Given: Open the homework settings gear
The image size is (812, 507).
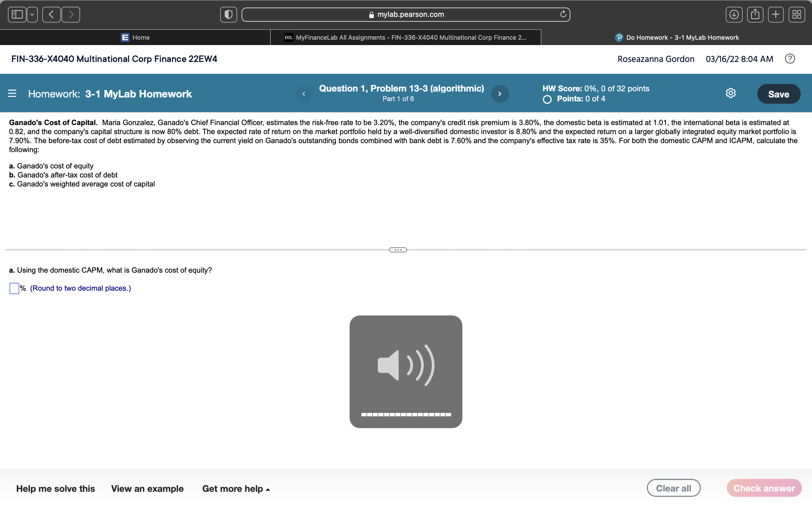Looking at the screenshot, I should coord(731,93).
